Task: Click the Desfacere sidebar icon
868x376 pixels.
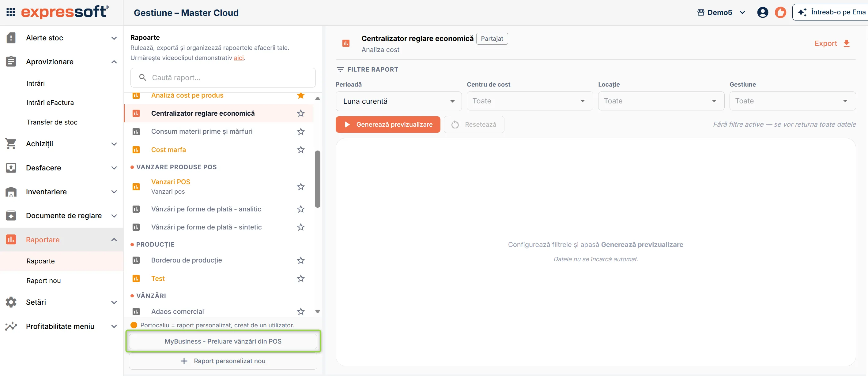Action: pyautogui.click(x=11, y=168)
